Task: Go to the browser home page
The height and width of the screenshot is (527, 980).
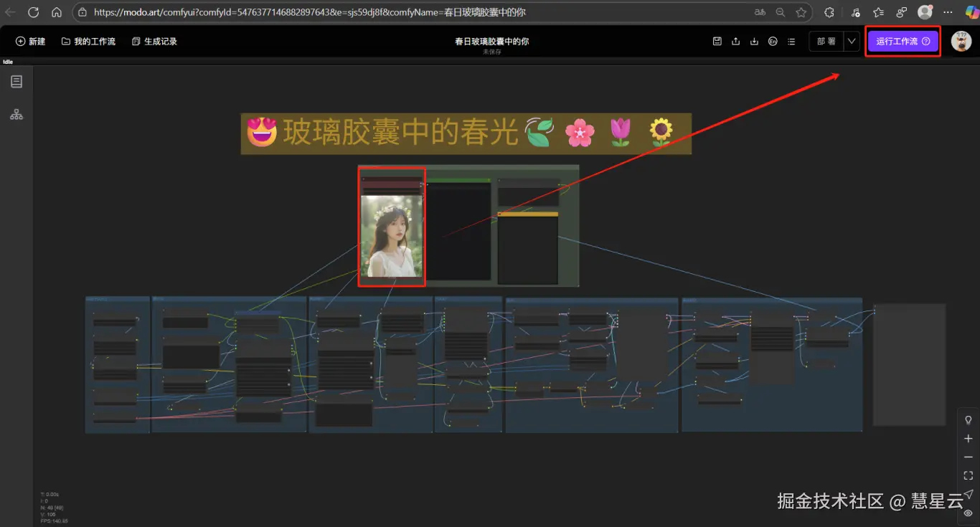Action: click(57, 12)
